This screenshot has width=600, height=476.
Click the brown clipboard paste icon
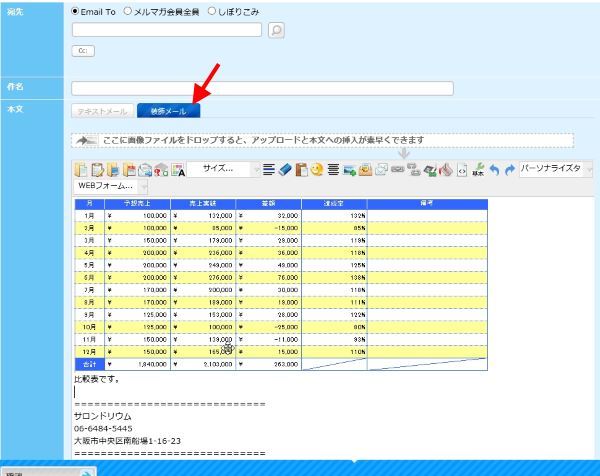[x=302, y=169]
